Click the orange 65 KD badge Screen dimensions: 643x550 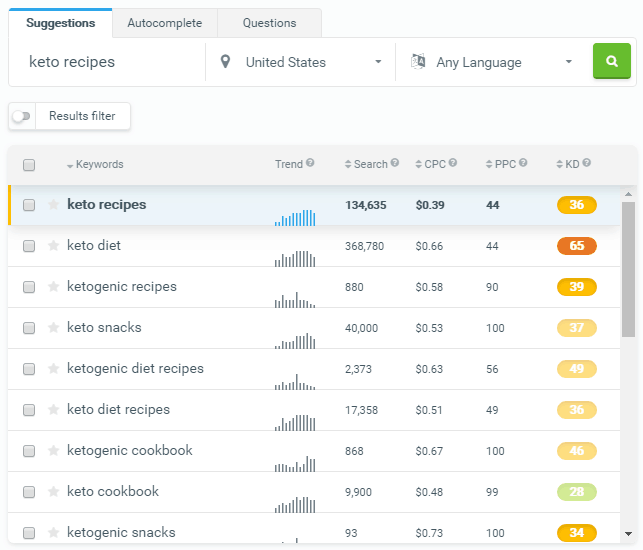coord(576,246)
